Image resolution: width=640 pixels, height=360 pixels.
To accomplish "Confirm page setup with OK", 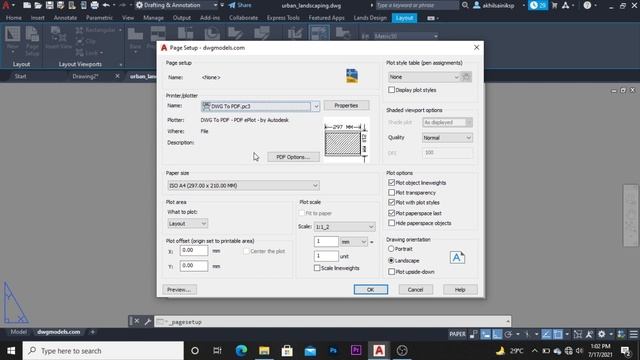I will point(370,289).
